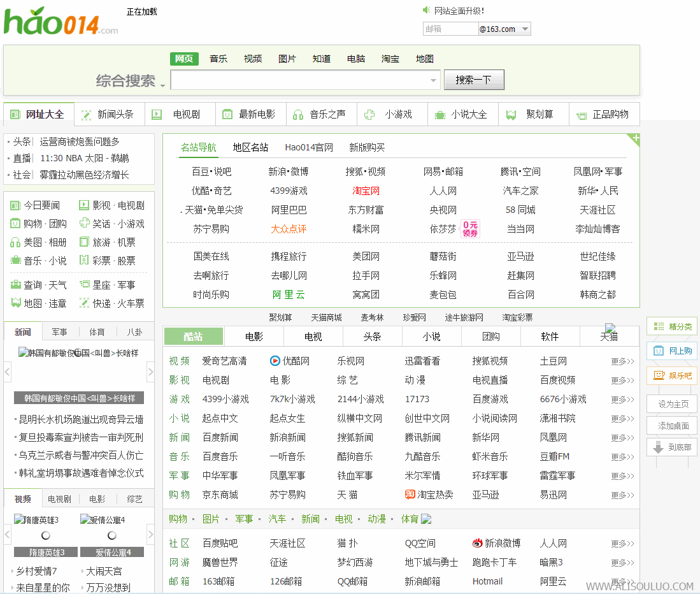The height and width of the screenshot is (594, 700).
Task: Click the 网址大全 tab icon
Action: click(15, 114)
